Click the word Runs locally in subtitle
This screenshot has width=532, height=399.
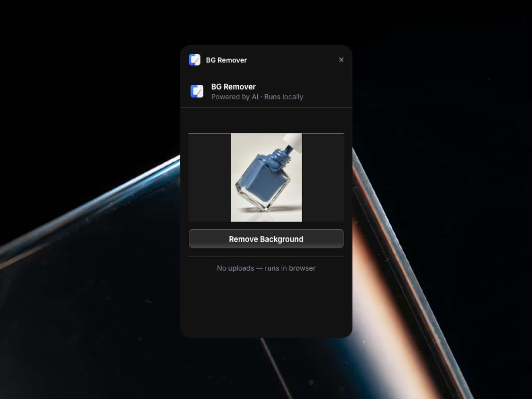coord(284,97)
